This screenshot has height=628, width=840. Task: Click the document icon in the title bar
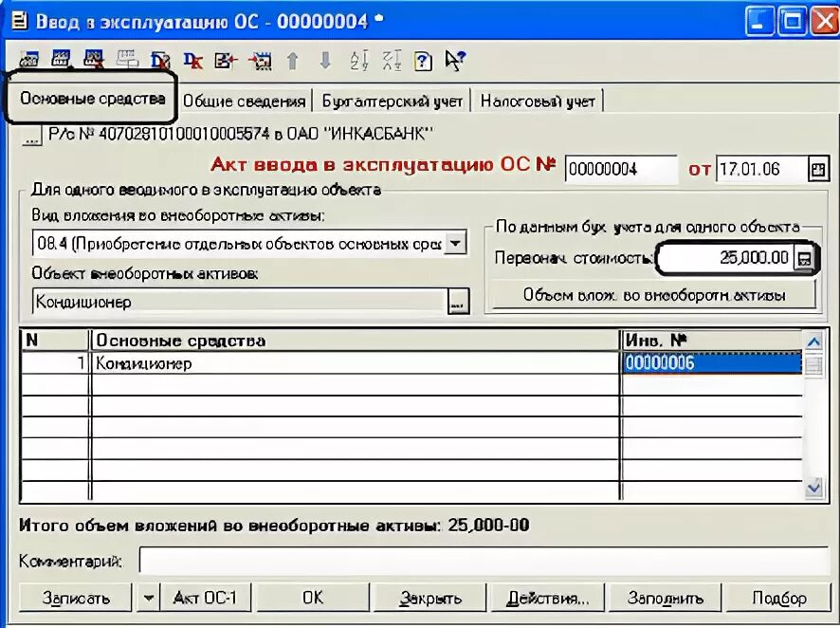pos(19,22)
